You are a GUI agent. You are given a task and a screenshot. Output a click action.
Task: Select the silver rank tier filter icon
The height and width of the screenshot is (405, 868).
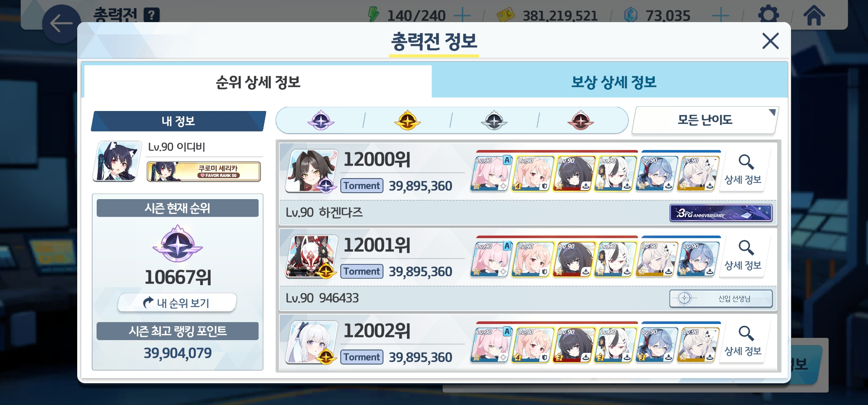point(494,120)
